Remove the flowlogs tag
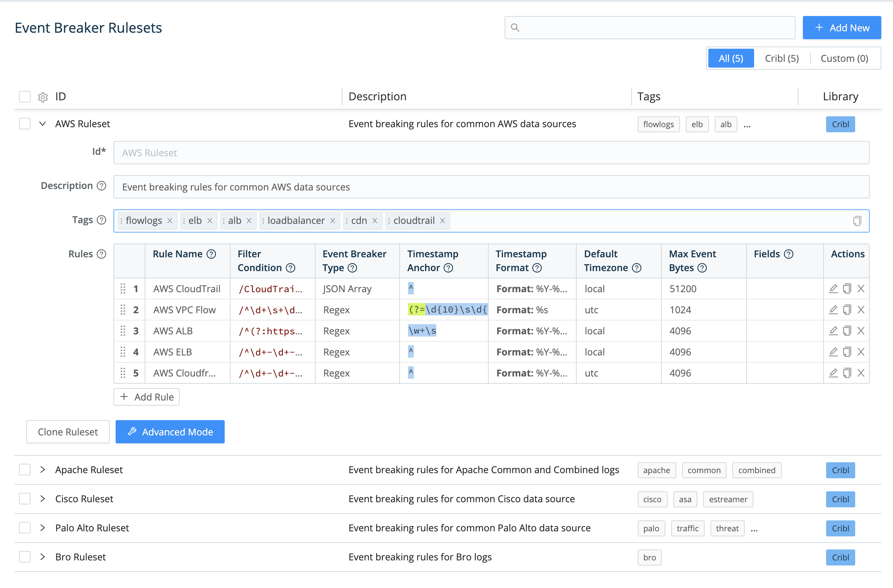 click(170, 221)
